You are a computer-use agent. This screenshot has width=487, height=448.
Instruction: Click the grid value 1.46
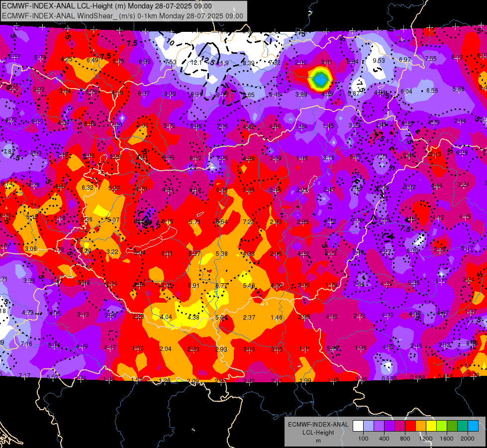[277, 318]
